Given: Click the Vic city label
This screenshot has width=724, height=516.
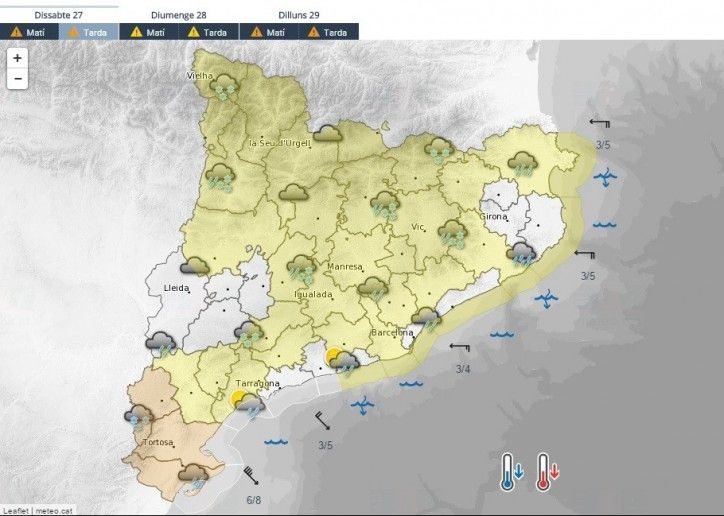Looking at the screenshot, I should click(x=417, y=227).
